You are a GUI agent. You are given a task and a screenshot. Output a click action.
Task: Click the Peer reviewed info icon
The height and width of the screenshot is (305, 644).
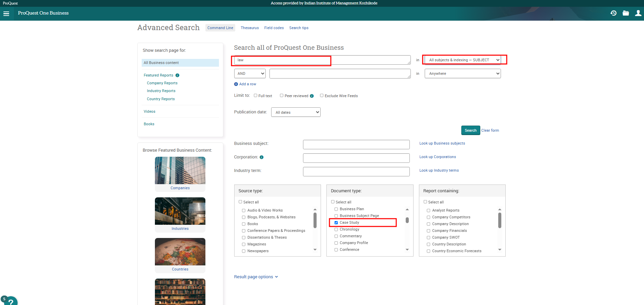pos(312,96)
